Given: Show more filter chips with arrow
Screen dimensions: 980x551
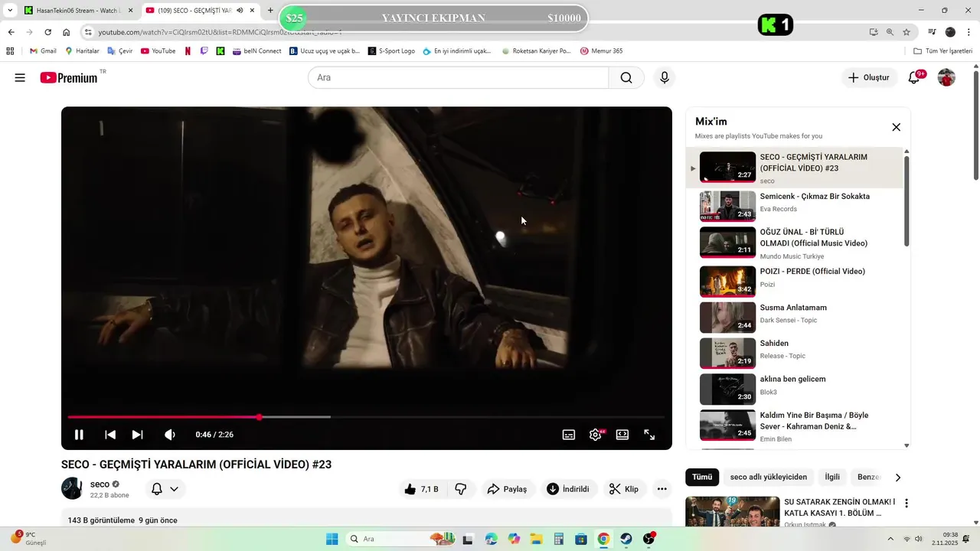Looking at the screenshot, I should point(898,477).
